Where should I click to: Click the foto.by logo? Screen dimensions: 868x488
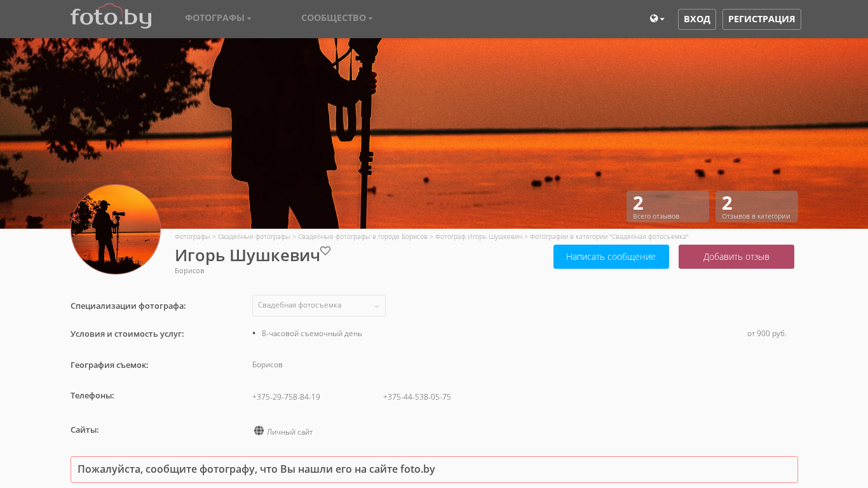point(111,17)
